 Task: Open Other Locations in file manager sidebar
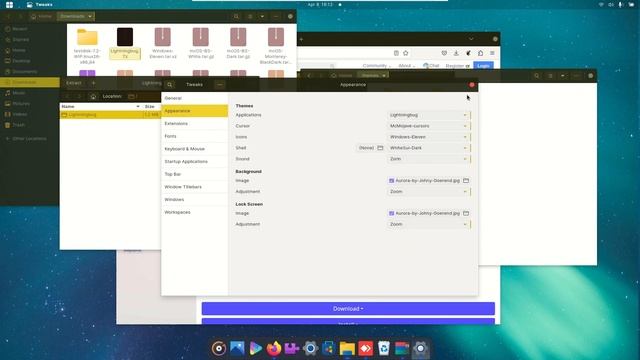click(x=30, y=139)
